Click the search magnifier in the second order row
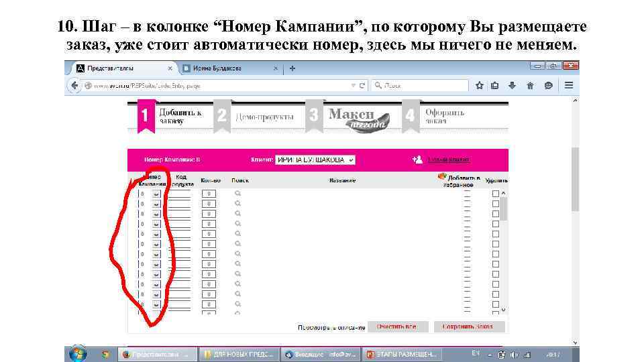Screen dimensions: 644x362 237,203
